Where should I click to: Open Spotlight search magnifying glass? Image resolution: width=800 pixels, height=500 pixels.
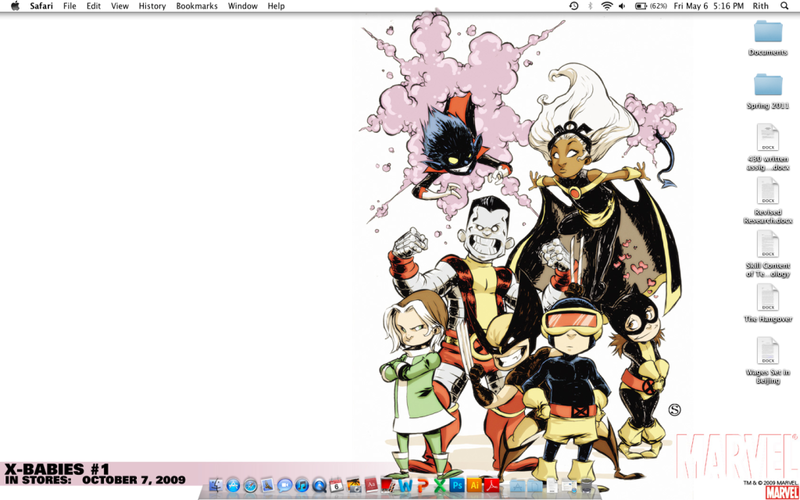click(784, 6)
